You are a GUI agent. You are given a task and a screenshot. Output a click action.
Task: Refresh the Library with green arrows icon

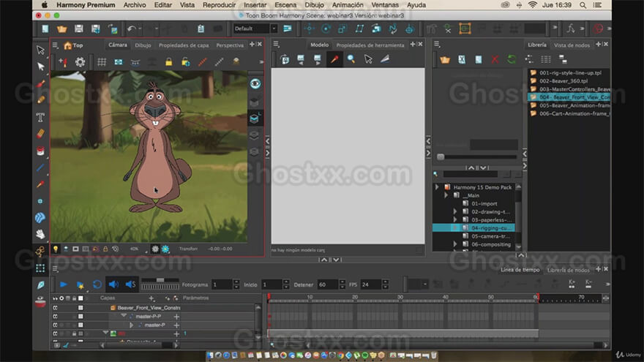[x=512, y=60]
